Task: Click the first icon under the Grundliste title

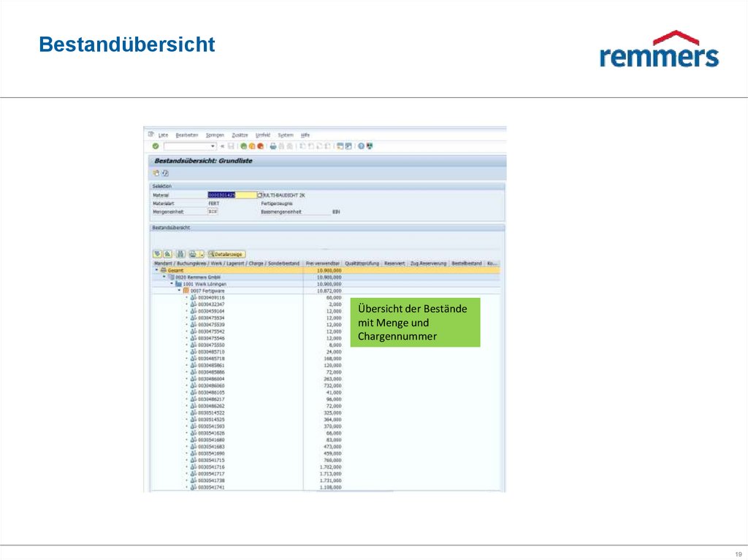Action: point(156,173)
